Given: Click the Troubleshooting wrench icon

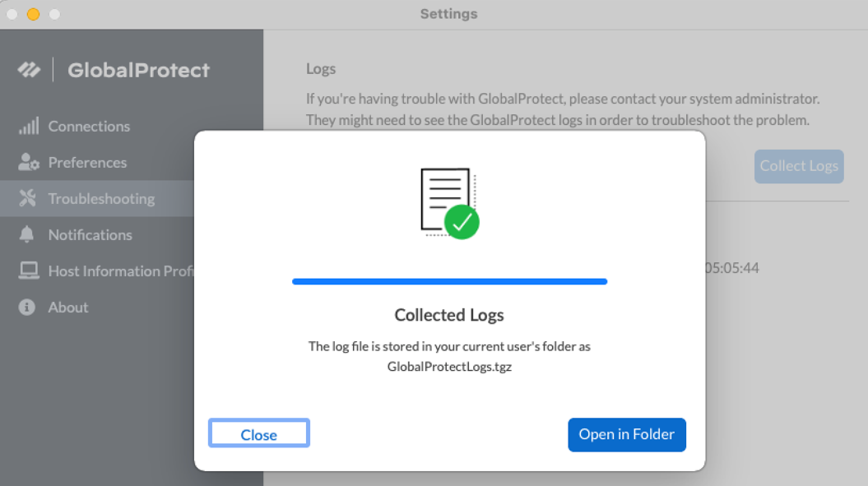Looking at the screenshot, I should (x=28, y=198).
